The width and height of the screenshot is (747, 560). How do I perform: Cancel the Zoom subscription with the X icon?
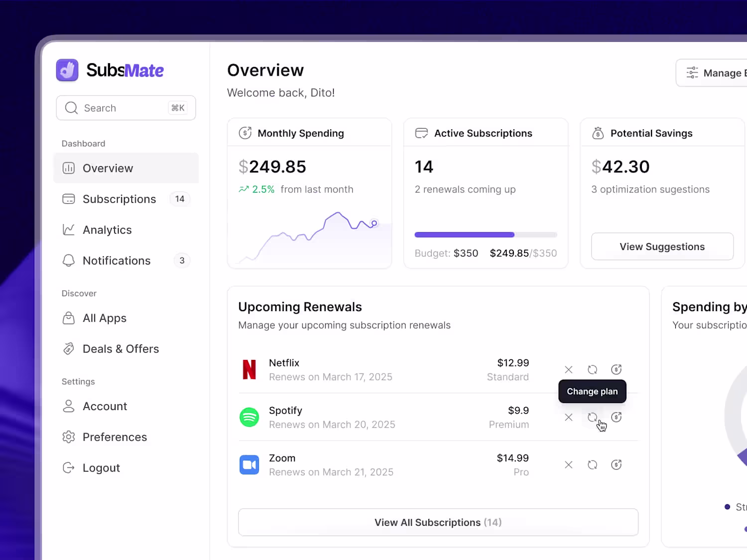[x=569, y=465]
